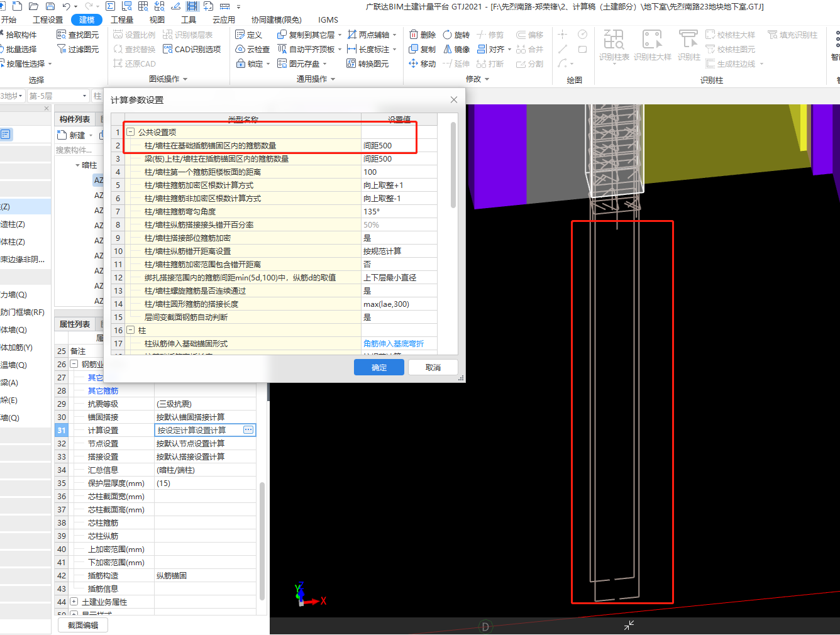Click the 镜像 mirror tool
The image size is (840, 635).
point(456,49)
